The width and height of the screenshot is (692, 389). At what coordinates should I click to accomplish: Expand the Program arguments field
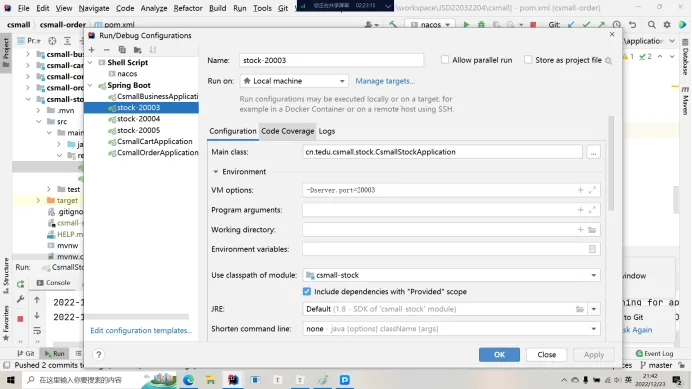(x=592, y=210)
